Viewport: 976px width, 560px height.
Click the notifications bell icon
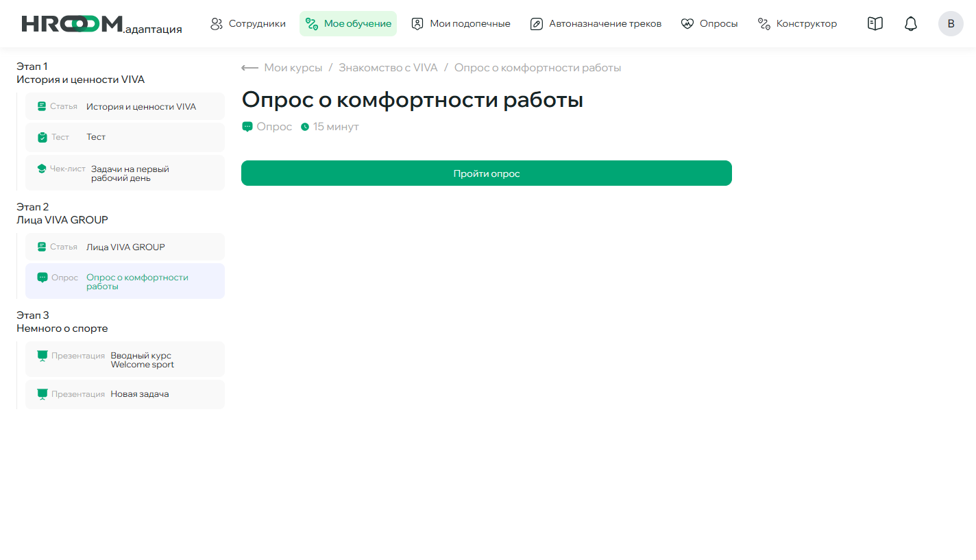tap(910, 23)
